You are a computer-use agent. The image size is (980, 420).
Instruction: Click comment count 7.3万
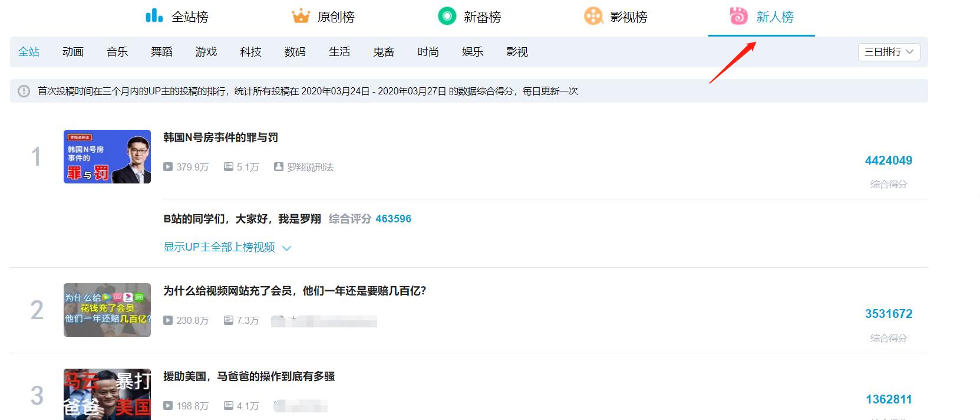(248, 320)
